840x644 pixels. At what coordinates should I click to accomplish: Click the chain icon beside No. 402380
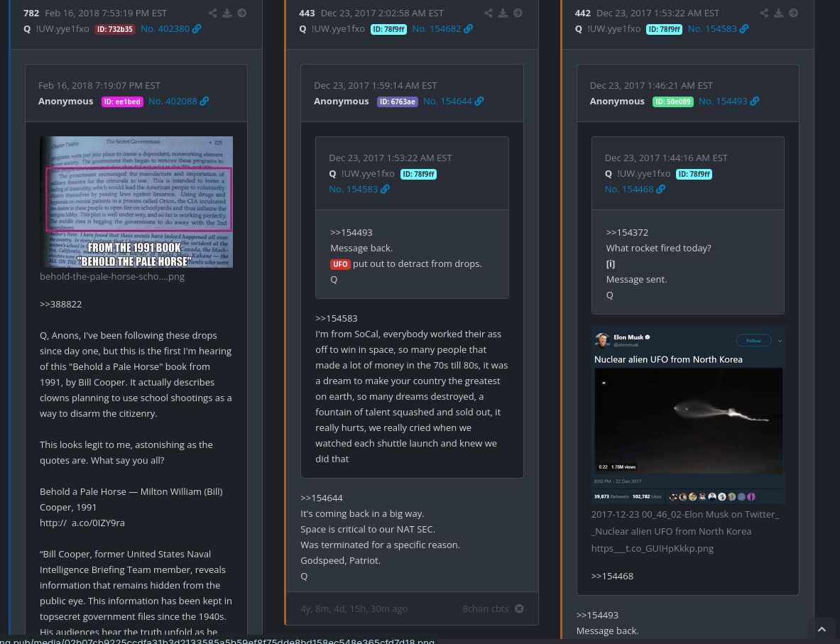pyautogui.click(x=197, y=29)
